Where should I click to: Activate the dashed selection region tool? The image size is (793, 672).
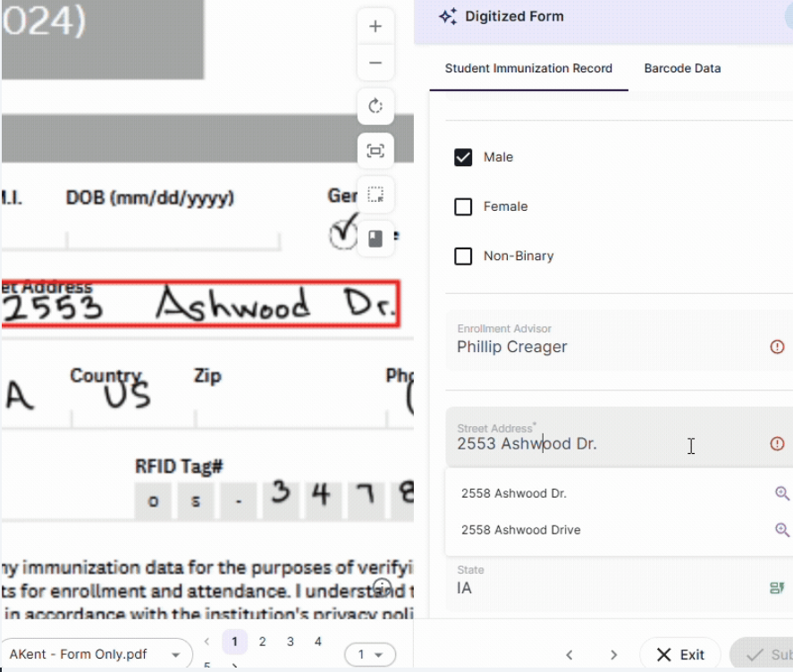pyautogui.click(x=375, y=195)
